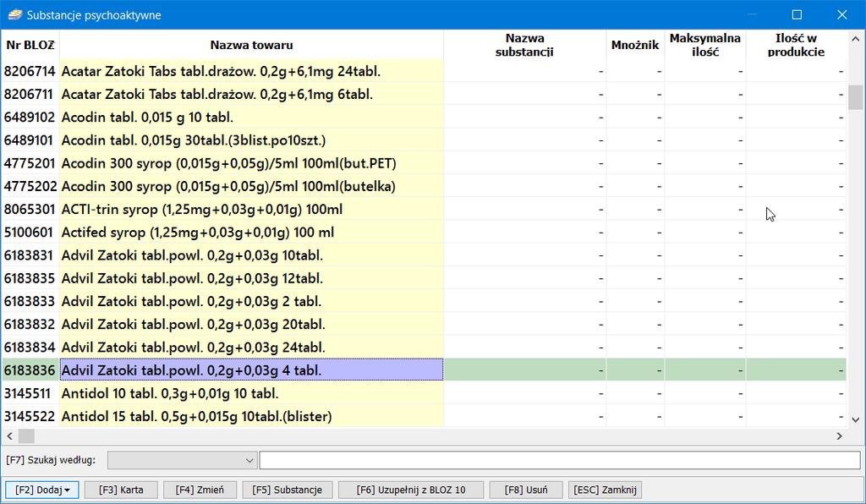Click the Substancje psychoaktywne title bar icon
The width and height of the screenshot is (866, 504).
pos(14,15)
